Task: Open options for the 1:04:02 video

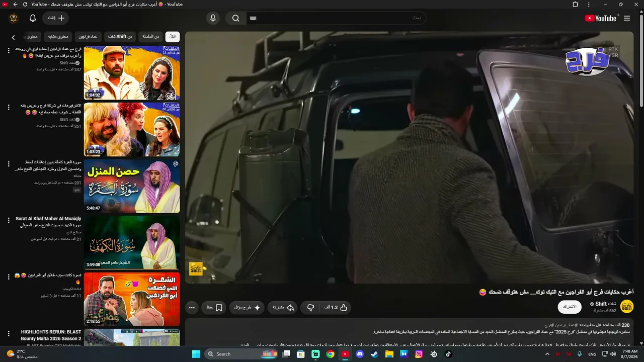Action: click(x=9, y=50)
